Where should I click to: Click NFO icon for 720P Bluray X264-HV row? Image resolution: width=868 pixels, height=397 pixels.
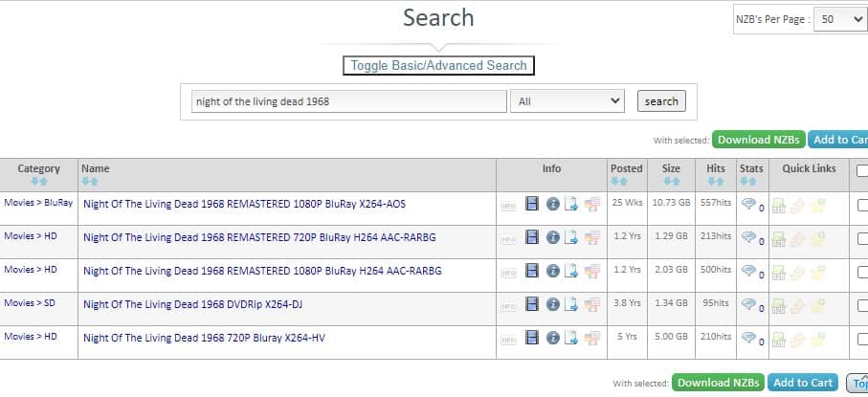(x=508, y=339)
